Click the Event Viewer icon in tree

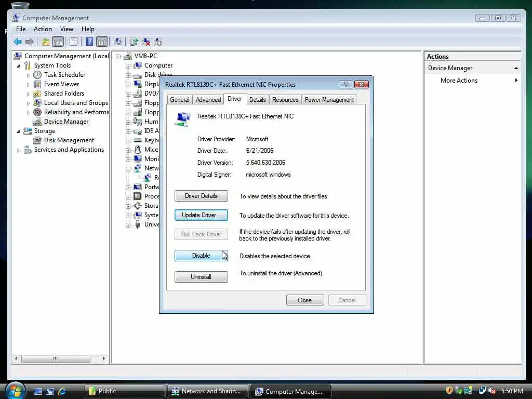pyautogui.click(x=37, y=84)
